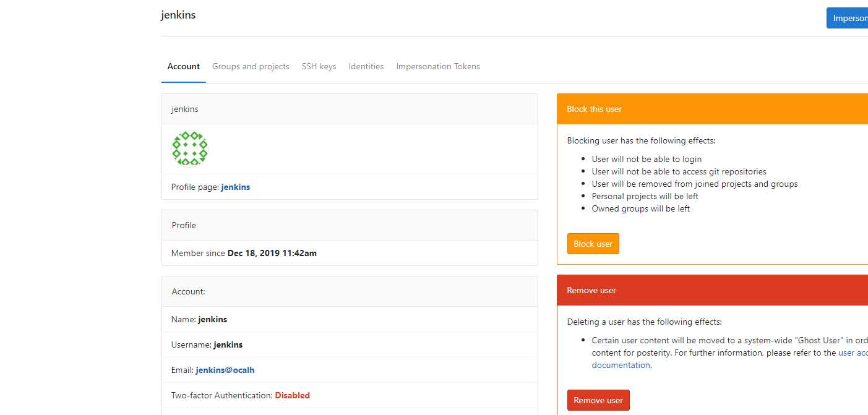Open the Account tab
The height and width of the screenshot is (415, 868).
pos(184,66)
